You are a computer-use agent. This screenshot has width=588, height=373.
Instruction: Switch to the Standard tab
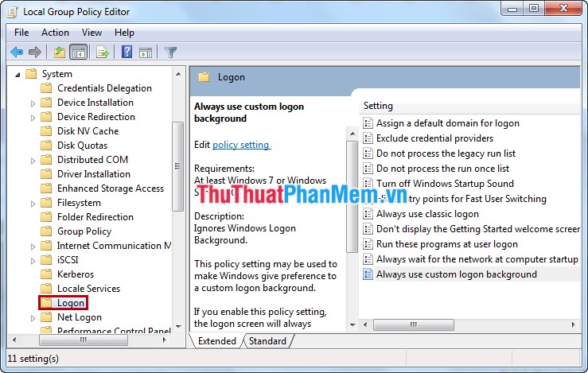click(267, 341)
